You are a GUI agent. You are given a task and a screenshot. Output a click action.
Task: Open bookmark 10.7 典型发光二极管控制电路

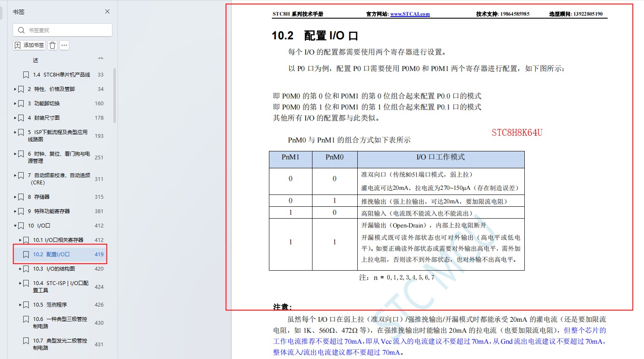[60, 344]
